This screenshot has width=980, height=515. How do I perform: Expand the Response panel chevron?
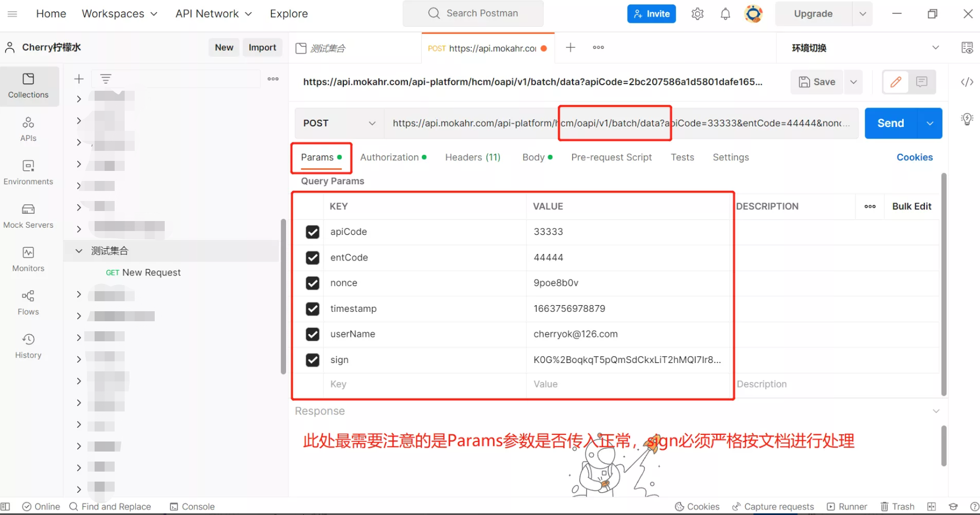point(936,411)
